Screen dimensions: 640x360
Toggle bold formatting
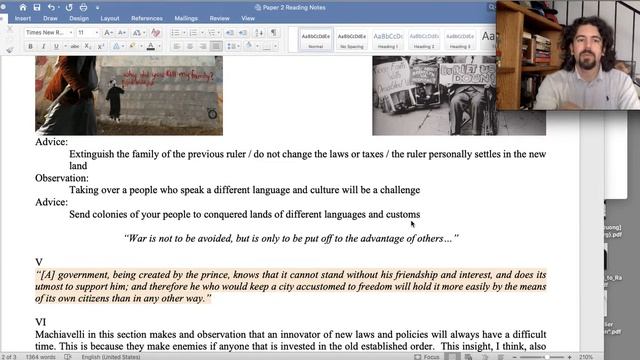pos(30,47)
